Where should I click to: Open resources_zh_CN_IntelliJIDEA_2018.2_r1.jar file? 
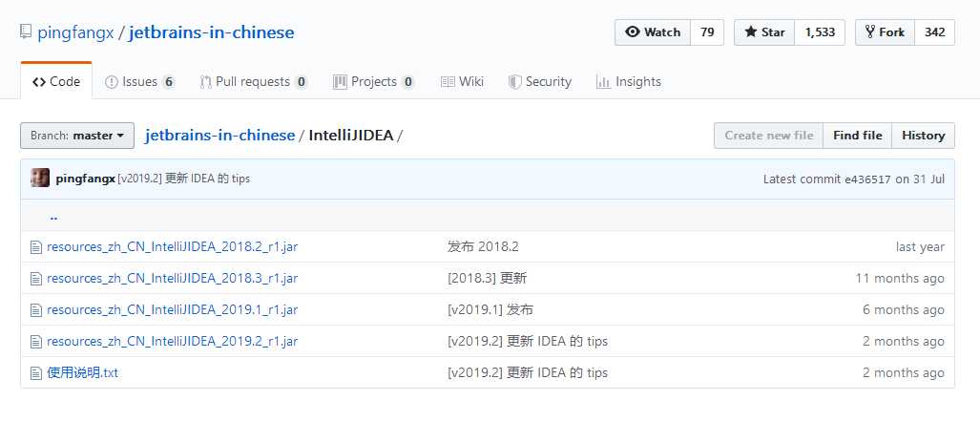coord(173,247)
